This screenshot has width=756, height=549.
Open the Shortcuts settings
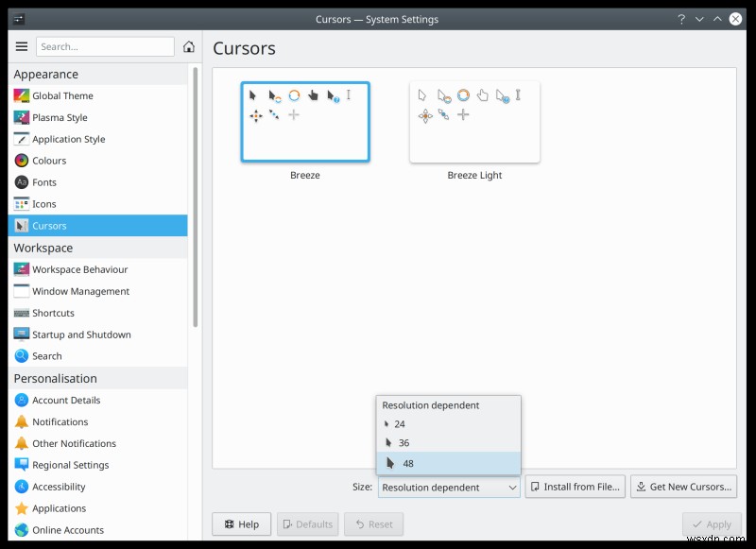(98, 313)
